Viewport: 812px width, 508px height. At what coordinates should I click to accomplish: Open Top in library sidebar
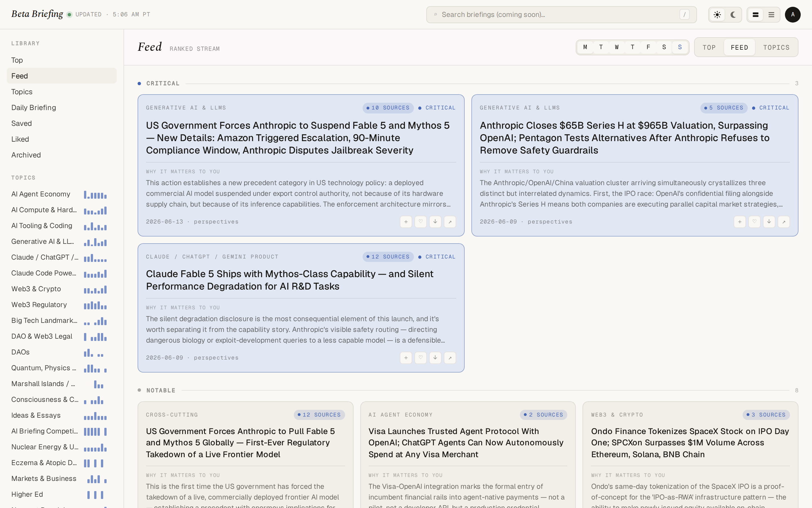coord(62,60)
